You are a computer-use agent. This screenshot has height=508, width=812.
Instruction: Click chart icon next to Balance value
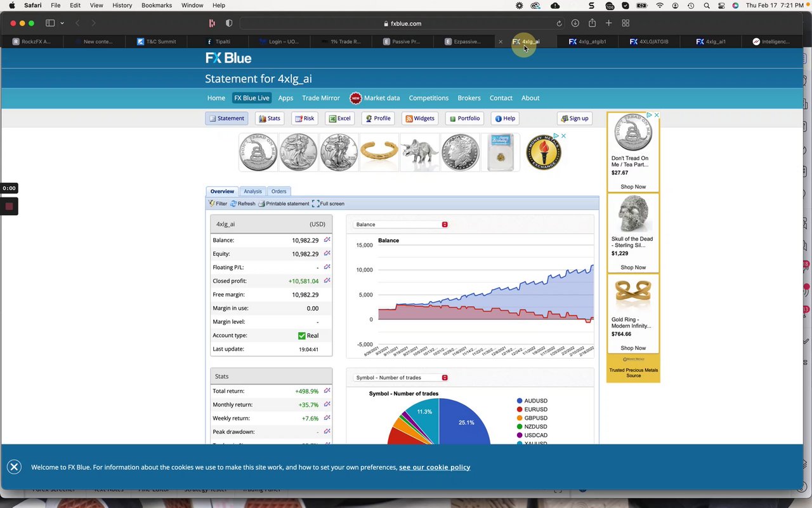327,240
